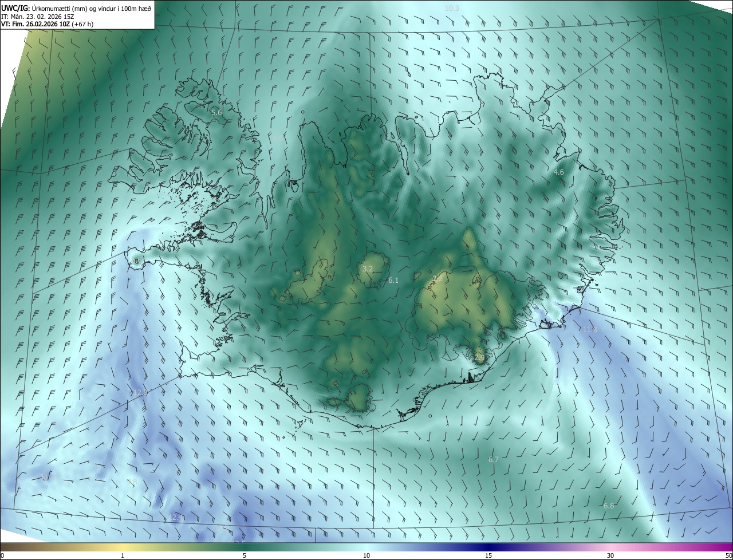The height and width of the screenshot is (560, 733).
Task: Click the "6.8" value label
Action: pos(608,506)
